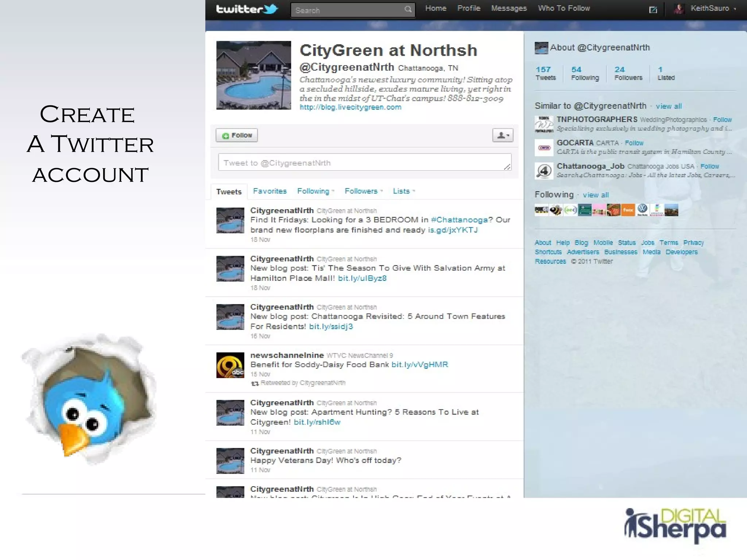Image resolution: width=747 pixels, height=560 pixels.
Task: Open the 1 Listed count
Action: pos(666,73)
